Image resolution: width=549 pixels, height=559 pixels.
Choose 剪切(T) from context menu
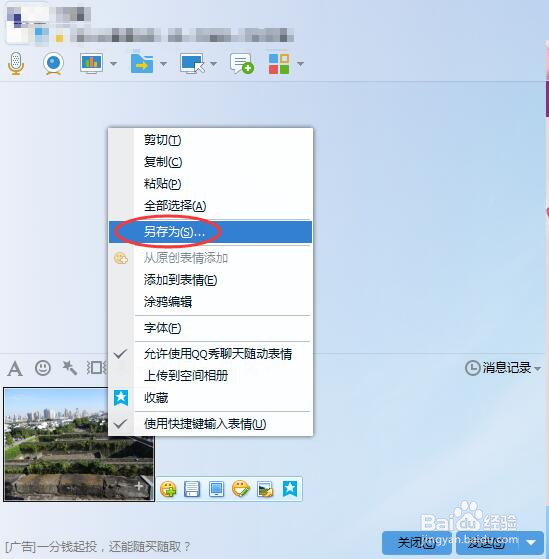click(211, 140)
